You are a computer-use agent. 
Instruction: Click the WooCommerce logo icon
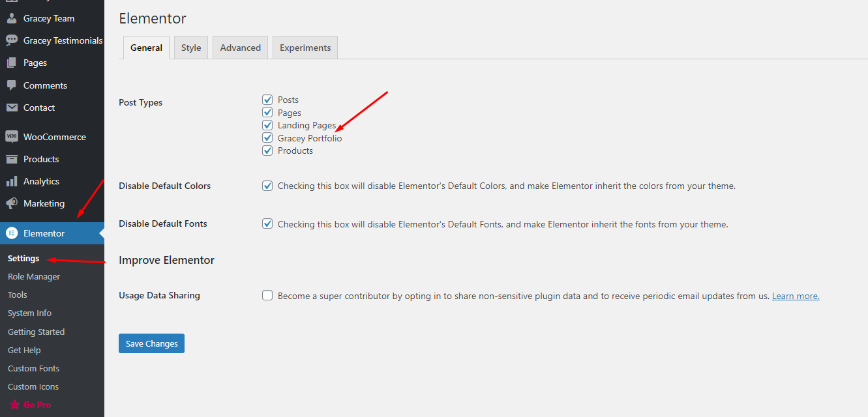12,137
